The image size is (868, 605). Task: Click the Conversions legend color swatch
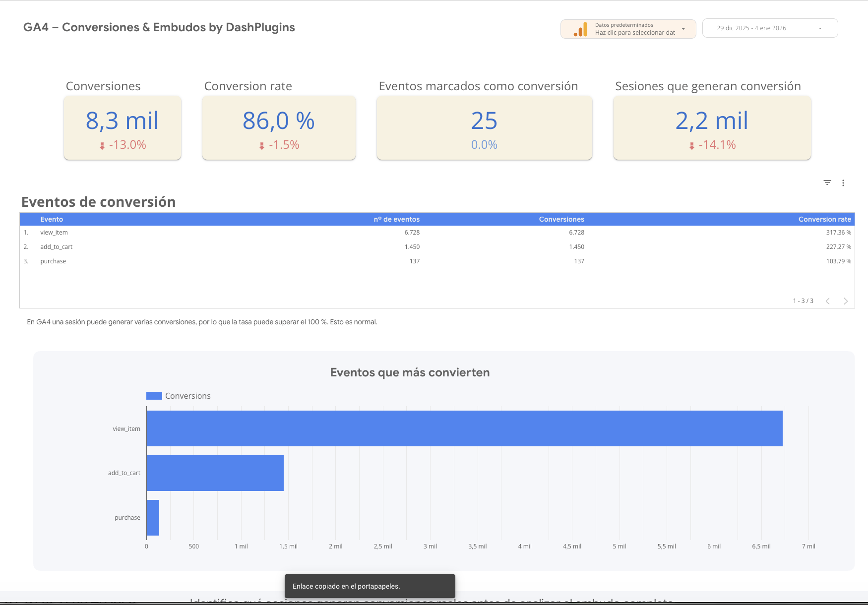coord(154,396)
